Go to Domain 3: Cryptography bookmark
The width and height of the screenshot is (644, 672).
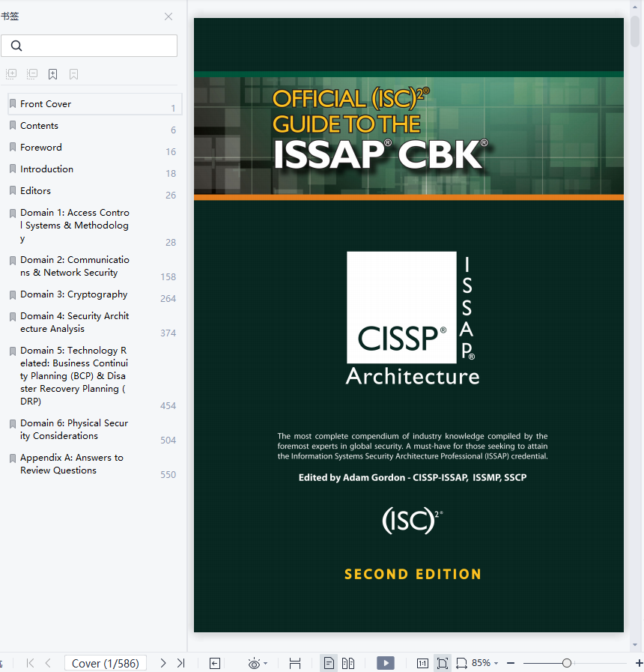coord(94,294)
